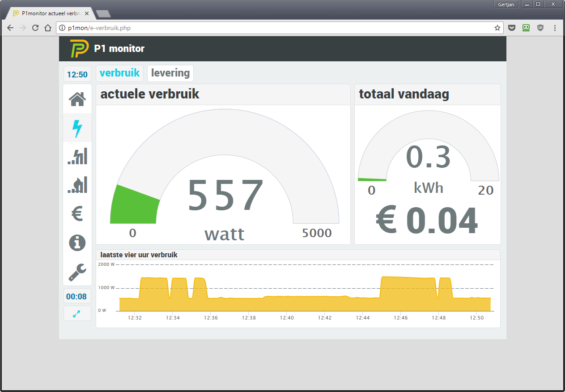This screenshot has width=565, height=392.
Task: Toggle fullscreen with the expand arrows icon
Action: [x=77, y=313]
